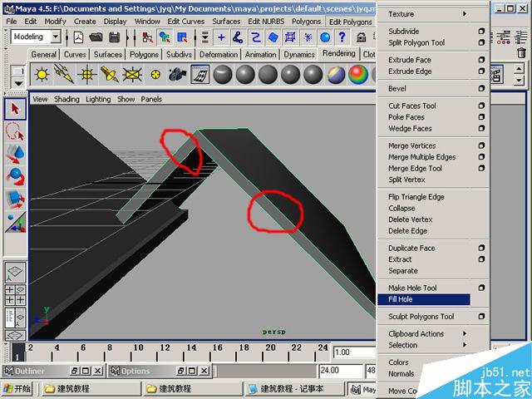
Task: Open the shelf menu down arrow
Action: click(18, 83)
